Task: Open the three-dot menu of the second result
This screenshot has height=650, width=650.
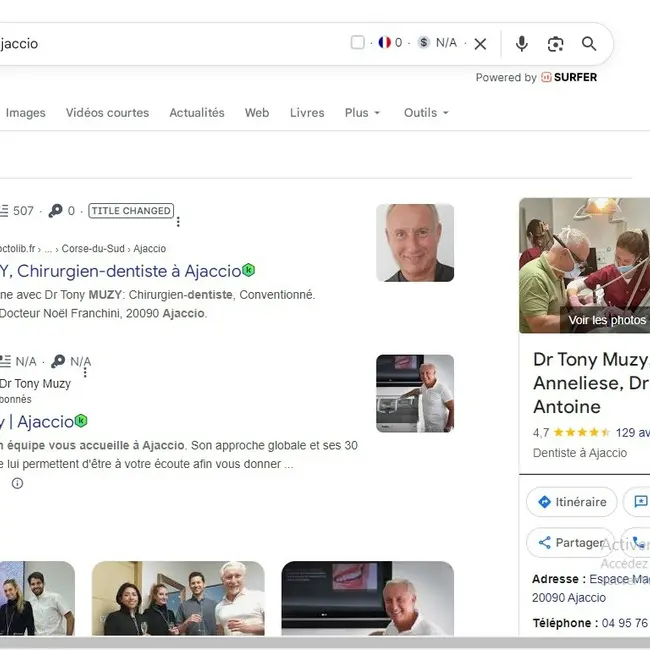Action: pyautogui.click(x=85, y=372)
